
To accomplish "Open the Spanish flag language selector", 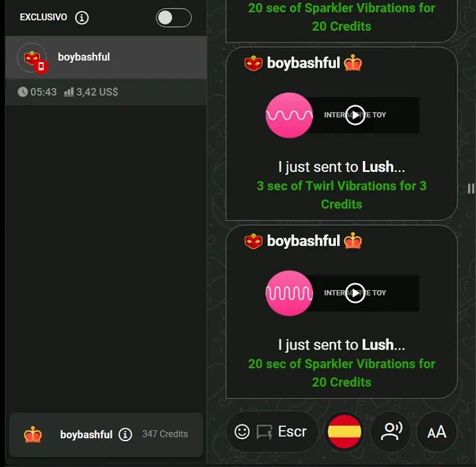I will click(344, 431).
